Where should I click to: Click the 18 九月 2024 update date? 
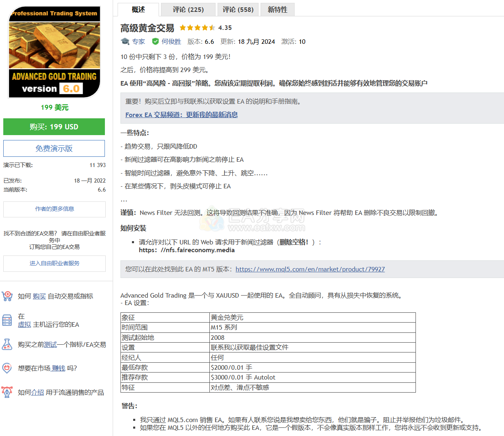257,42
